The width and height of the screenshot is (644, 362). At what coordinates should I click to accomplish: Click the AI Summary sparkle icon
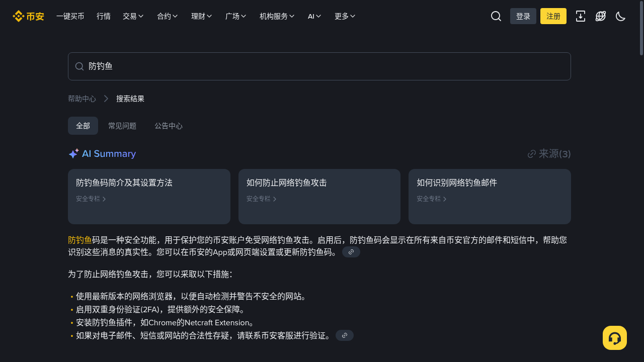73,153
